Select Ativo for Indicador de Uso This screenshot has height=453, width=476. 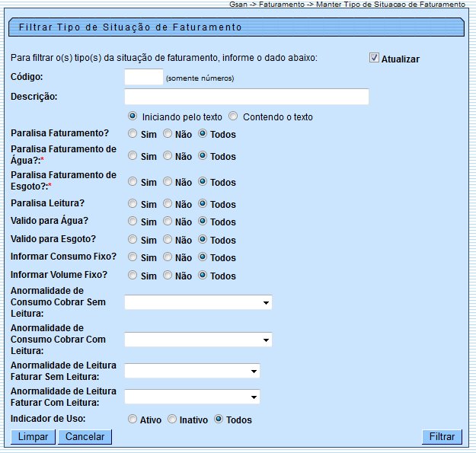tap(133, 419)
